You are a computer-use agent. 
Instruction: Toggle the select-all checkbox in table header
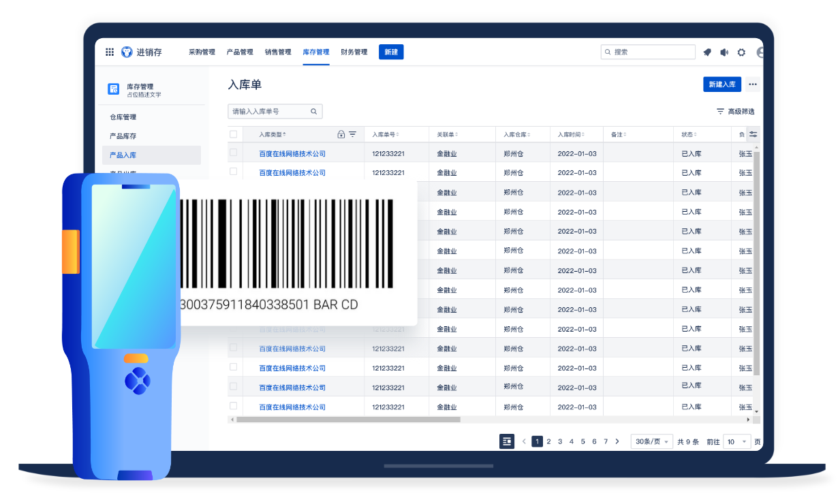[x=234, y=134]
